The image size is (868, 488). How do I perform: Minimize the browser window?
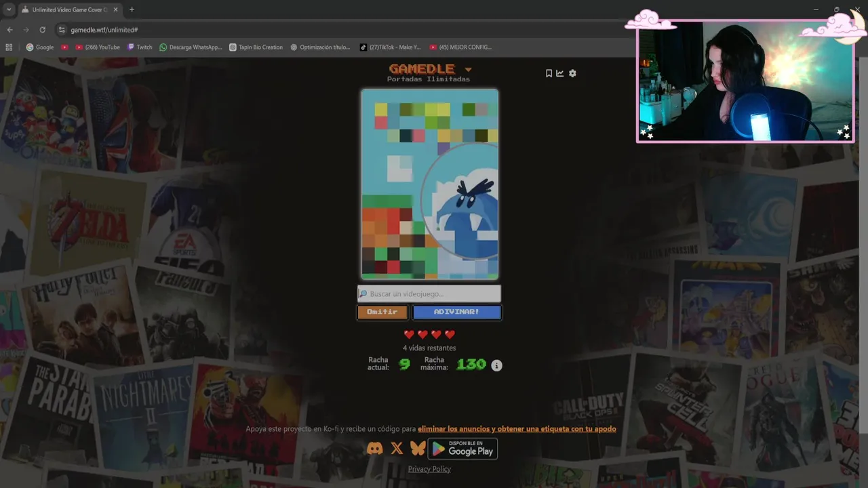(816, 9)
